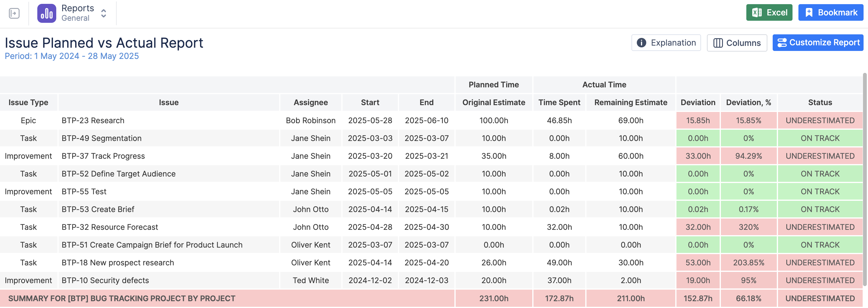
Task: Select BTP-18 New prospect research issue
Action: [x=118, y=262]
